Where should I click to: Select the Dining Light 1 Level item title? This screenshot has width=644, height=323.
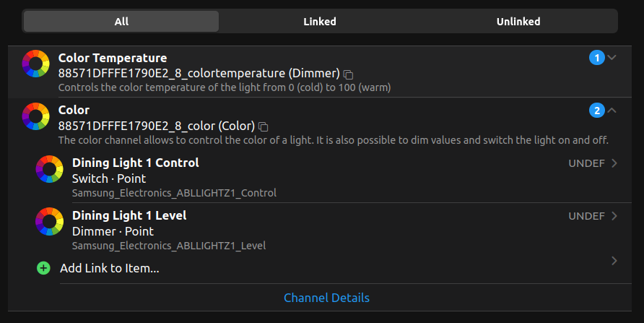click(129, 215)
